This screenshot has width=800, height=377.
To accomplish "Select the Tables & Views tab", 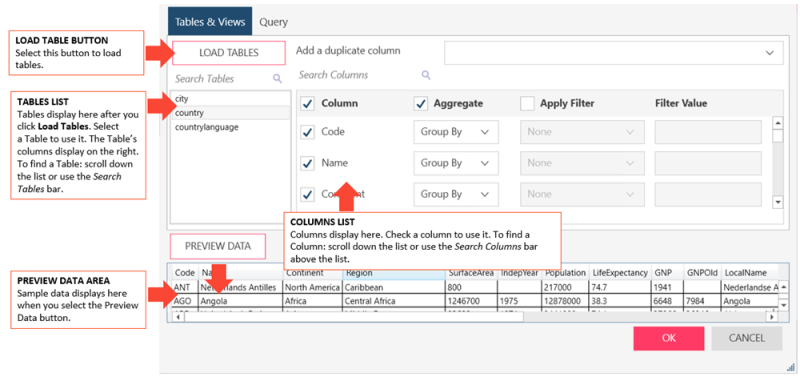I will (210, 22).
